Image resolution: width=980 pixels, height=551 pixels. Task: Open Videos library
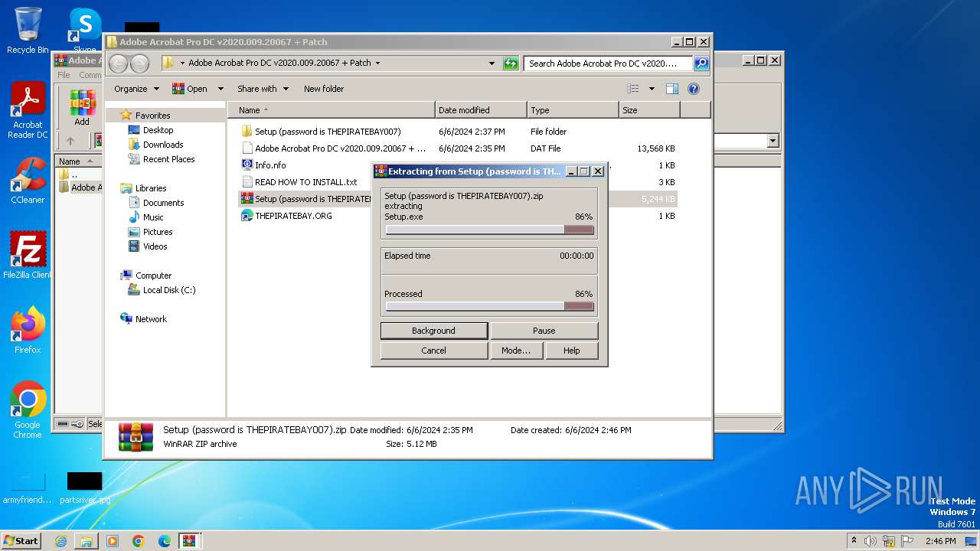(155, 246)
